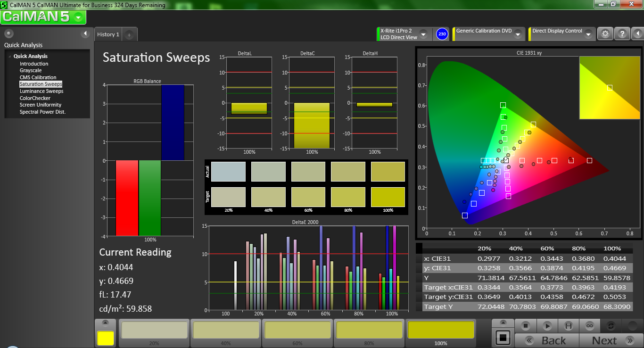Open the X-Rite i1Pro 2 meter dropdown
The width and height of the screenshot is (644, 348).
pyautogui.click(x=423, y=34)
